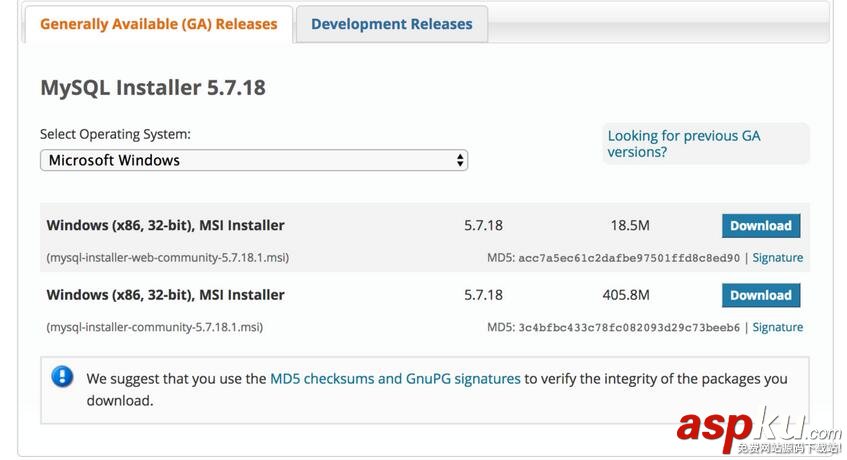Click the 'Select Operating System:' label
Image resolution: width=847 pixels, height=460 pixels.
pyautogui.click(x=115, y=134)
